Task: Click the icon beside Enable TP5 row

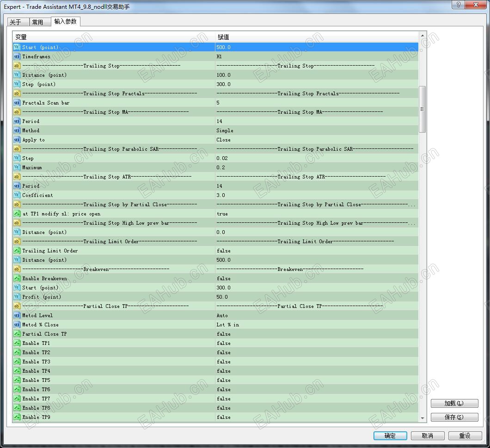Action: [x=17, y=380]
